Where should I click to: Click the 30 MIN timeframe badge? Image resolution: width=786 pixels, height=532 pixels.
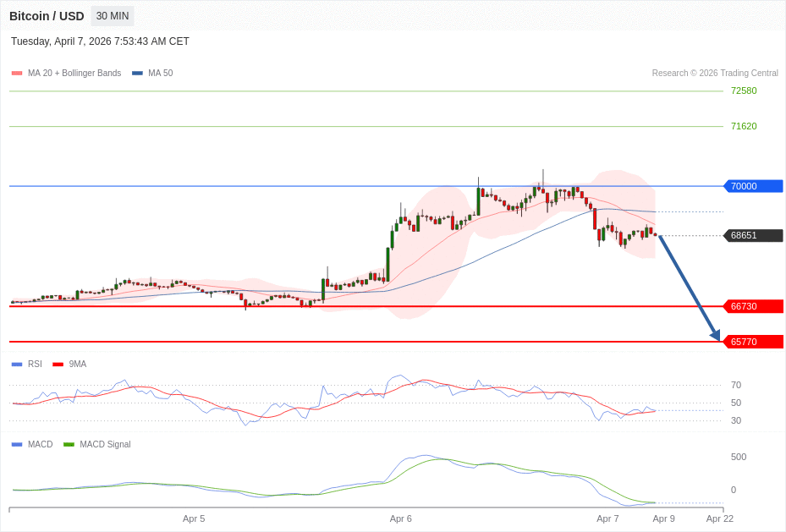pyautogui.click(x=112, y=16)
